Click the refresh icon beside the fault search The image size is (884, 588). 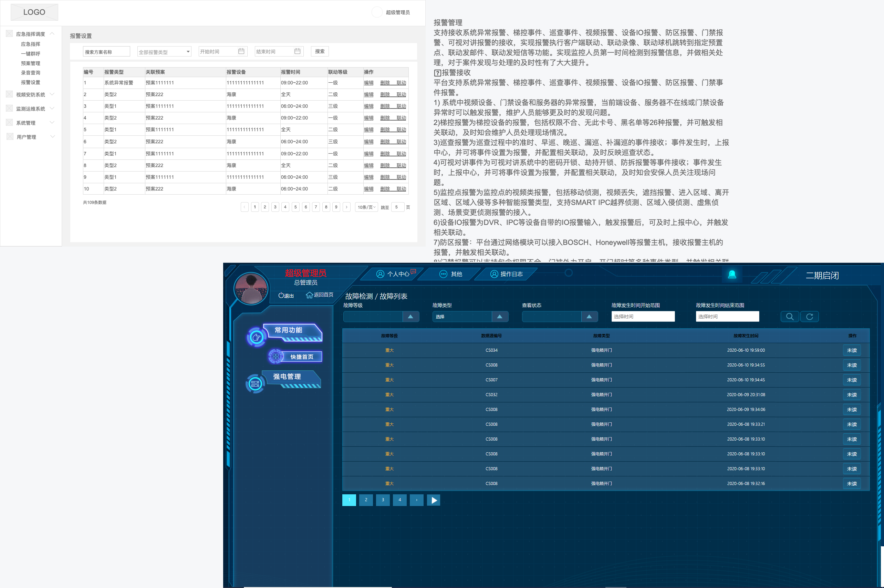click(x=809, y=317)
